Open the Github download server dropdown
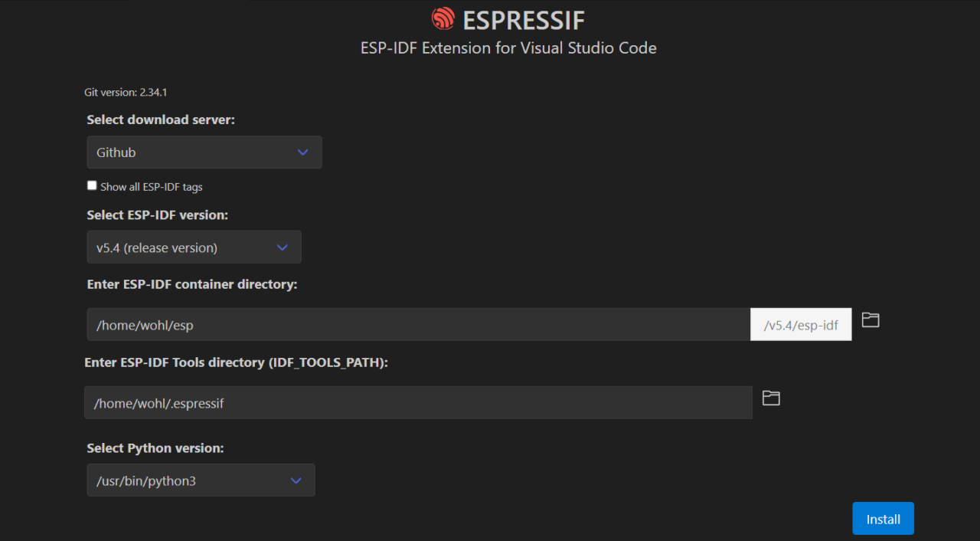Image resolution: width=980 pixels, height=541 pixels. tap(204, 152)
